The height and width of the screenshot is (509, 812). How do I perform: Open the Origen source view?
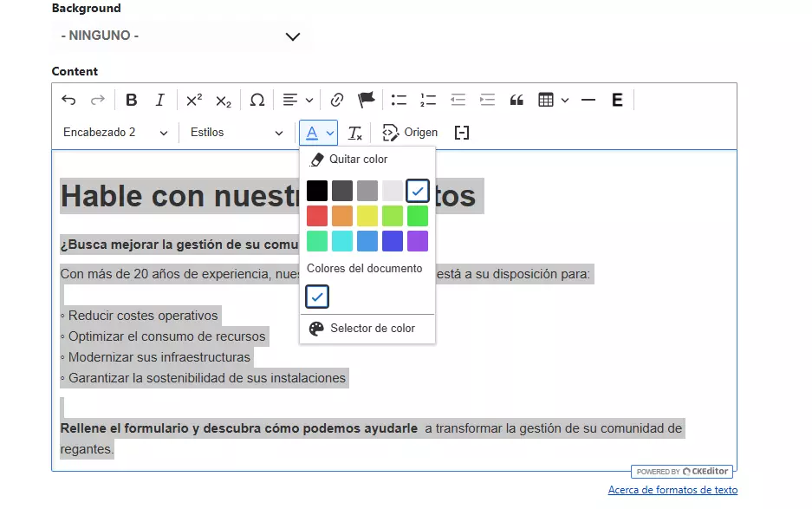click(x=409, y=132)
